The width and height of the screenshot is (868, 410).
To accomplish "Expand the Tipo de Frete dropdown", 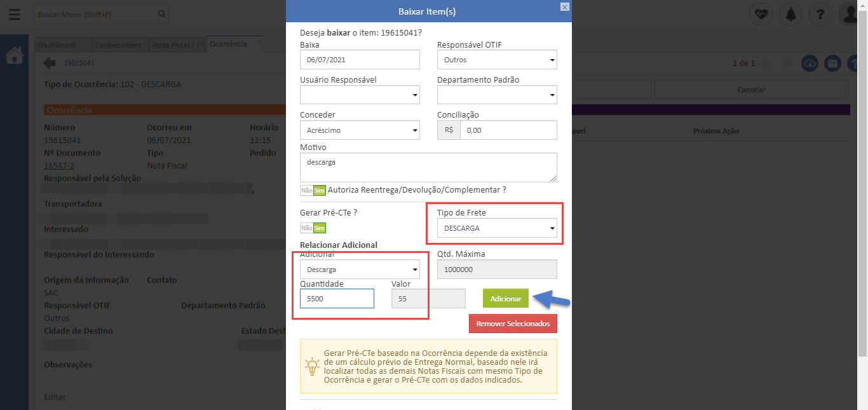I will [x=497, y=228].
